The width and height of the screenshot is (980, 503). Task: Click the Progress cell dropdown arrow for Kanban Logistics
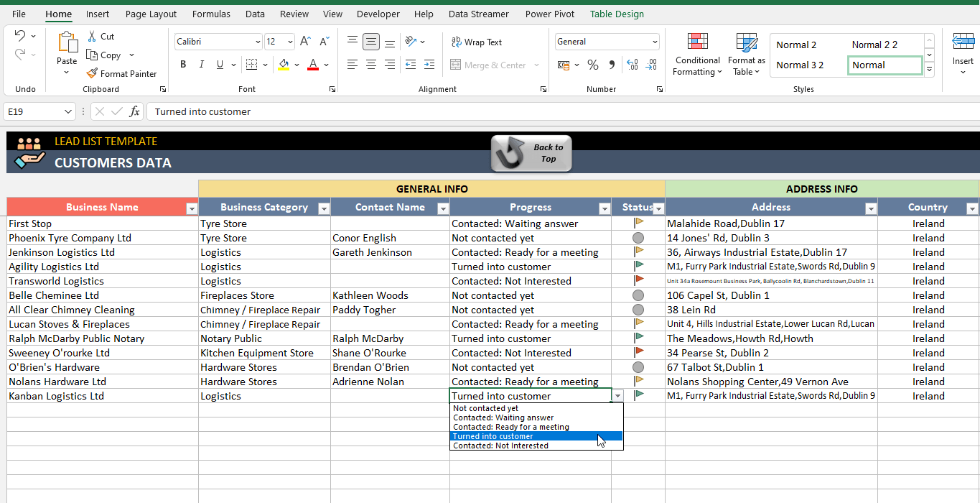tap(618, 396)
